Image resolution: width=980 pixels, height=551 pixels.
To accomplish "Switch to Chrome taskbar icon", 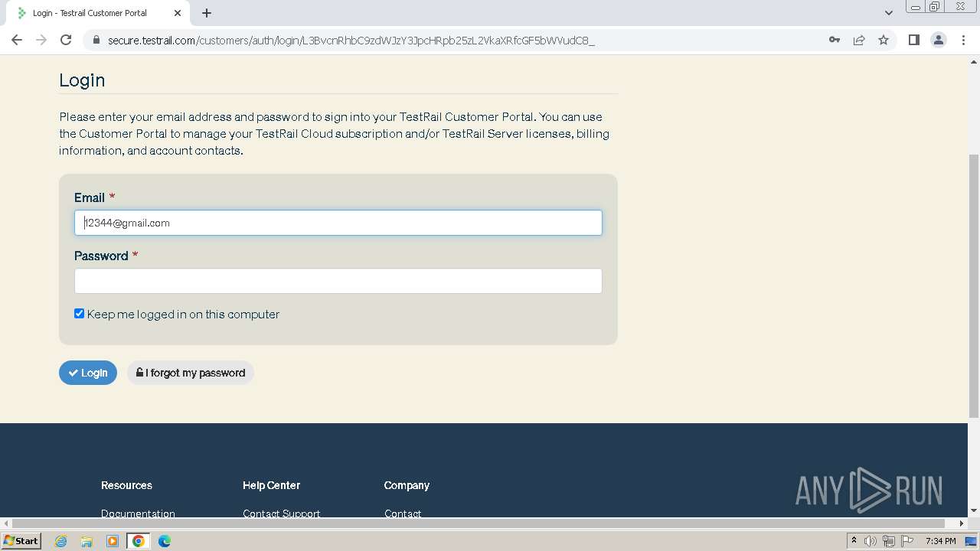I will point(139,541).
